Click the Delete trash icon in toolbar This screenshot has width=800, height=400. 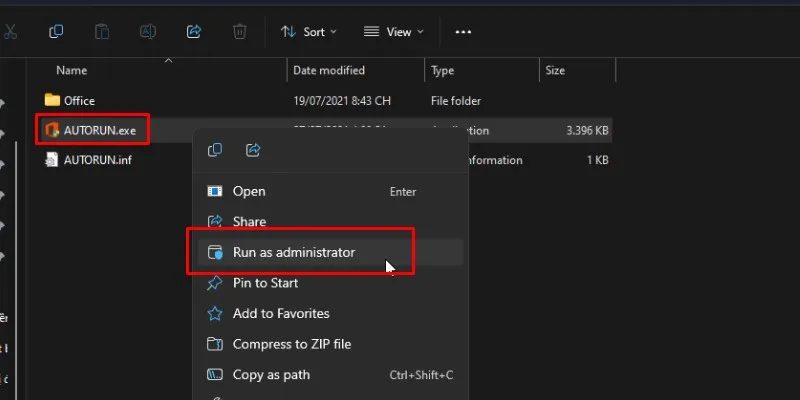240,32
